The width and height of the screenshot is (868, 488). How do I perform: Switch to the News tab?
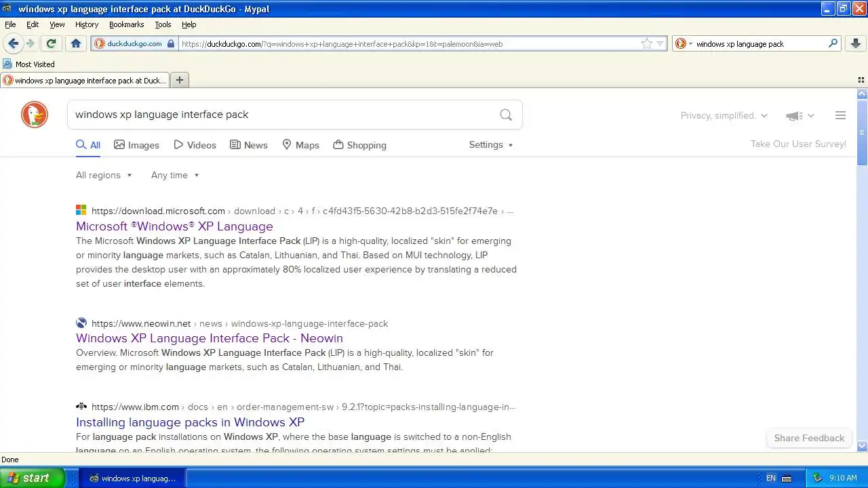coord(249,145)
